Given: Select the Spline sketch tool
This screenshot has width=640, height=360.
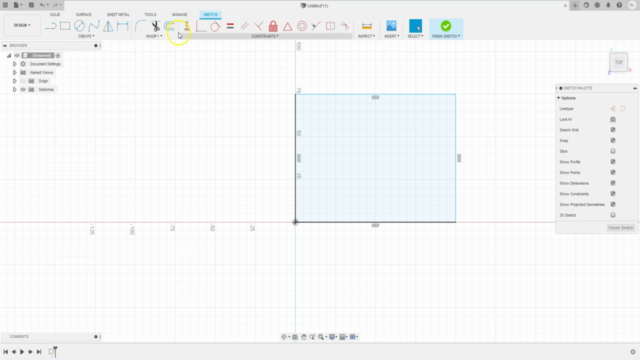Looking at the screenshot, I should [x=94, y=26].
